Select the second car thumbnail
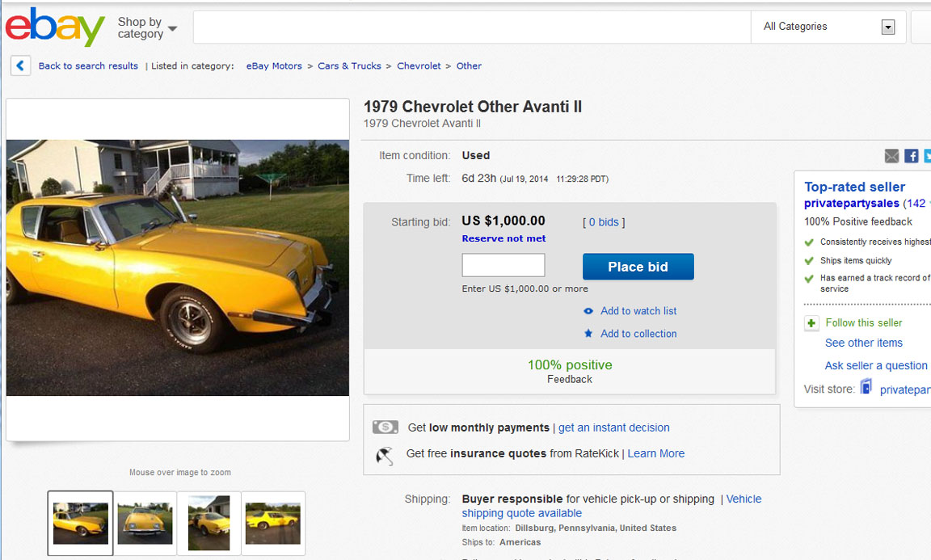The height and width of the screenshot is (560, 931). tap(145, 523)
